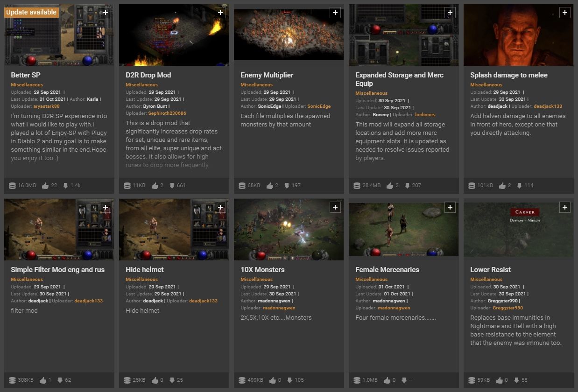Click plus icon on Expanded Storage and Merc Equip

click(450, 13)
